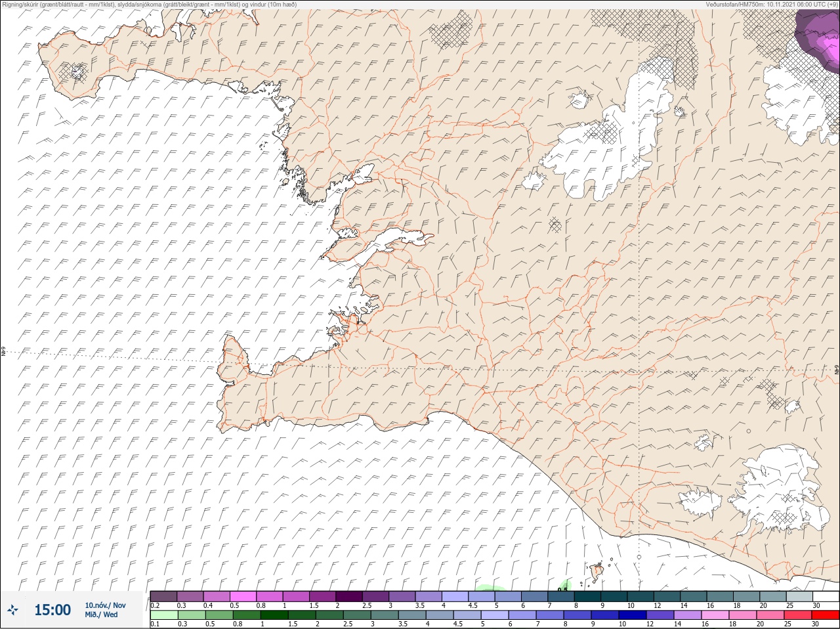Pick the navy blue 10 swatch in lower legend
This screenshot has height=629, width=840.
[632, 614]
